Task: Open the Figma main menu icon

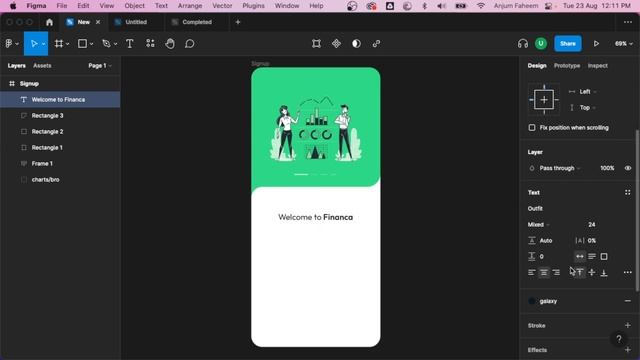Action: tap(9, 44)
